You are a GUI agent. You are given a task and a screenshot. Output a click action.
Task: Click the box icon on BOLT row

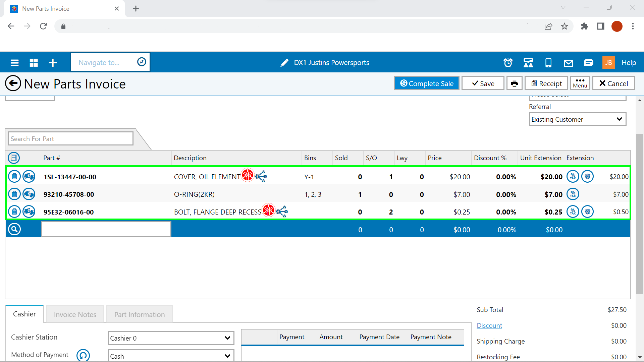point(587,212)
